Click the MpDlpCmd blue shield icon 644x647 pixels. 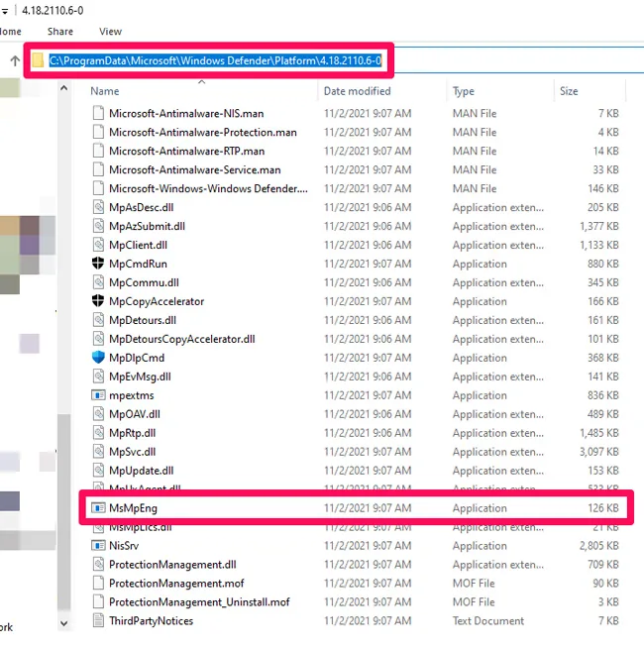[98, 358]
